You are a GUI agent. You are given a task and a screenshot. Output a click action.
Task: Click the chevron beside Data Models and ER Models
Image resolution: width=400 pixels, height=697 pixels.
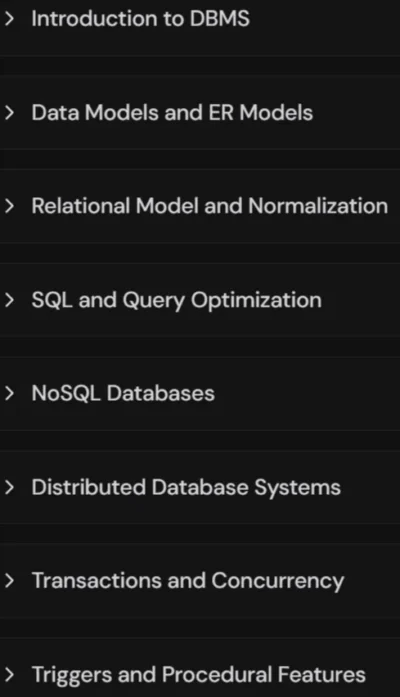pos(9,113)
